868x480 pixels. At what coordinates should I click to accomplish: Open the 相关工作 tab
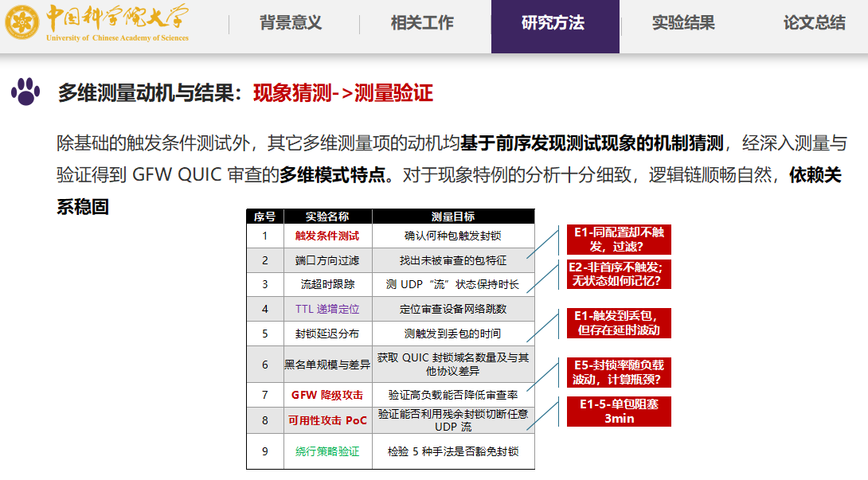422,23
